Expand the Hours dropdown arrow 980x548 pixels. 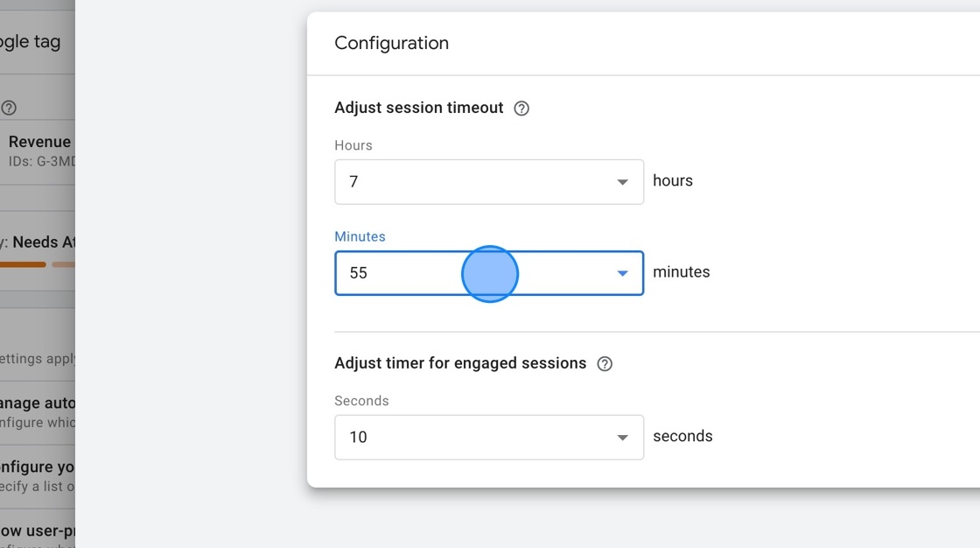tap(622, 181)
